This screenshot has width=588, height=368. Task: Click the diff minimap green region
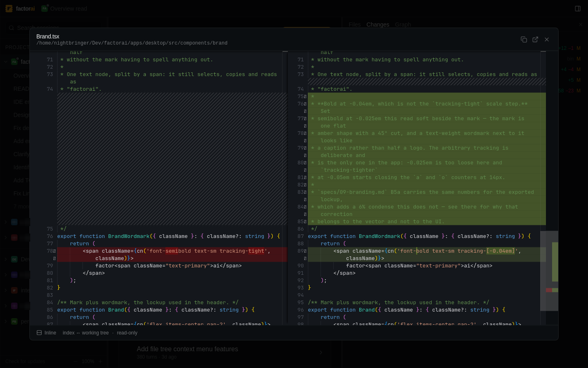pos(555,262)
